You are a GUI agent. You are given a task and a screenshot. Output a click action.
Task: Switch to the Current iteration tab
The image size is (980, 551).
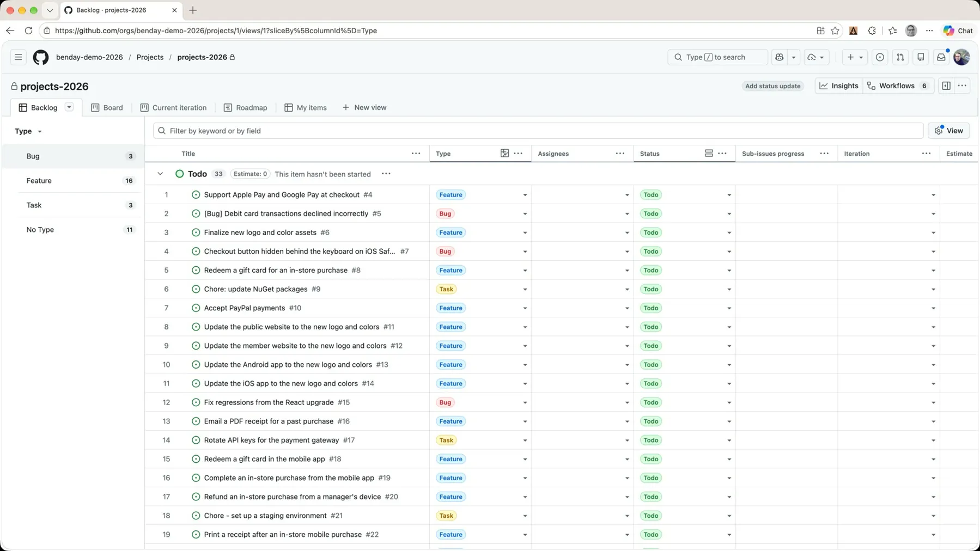[173, 108]
